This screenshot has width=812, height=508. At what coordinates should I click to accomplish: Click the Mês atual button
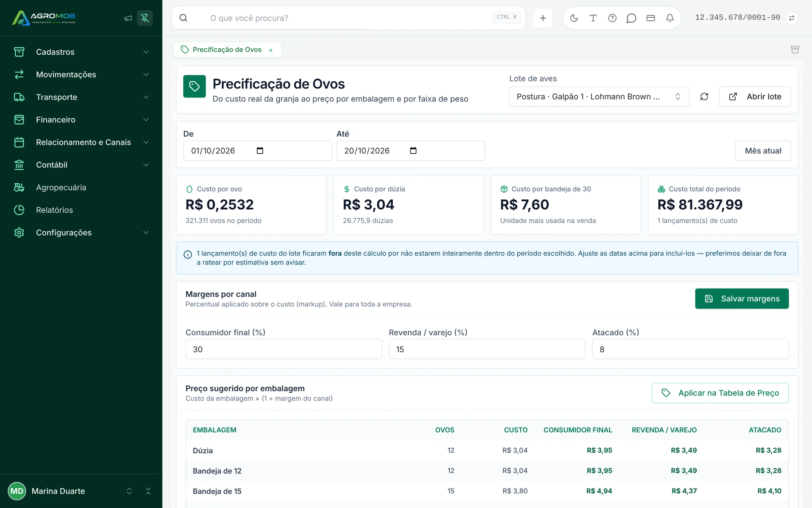763,151
